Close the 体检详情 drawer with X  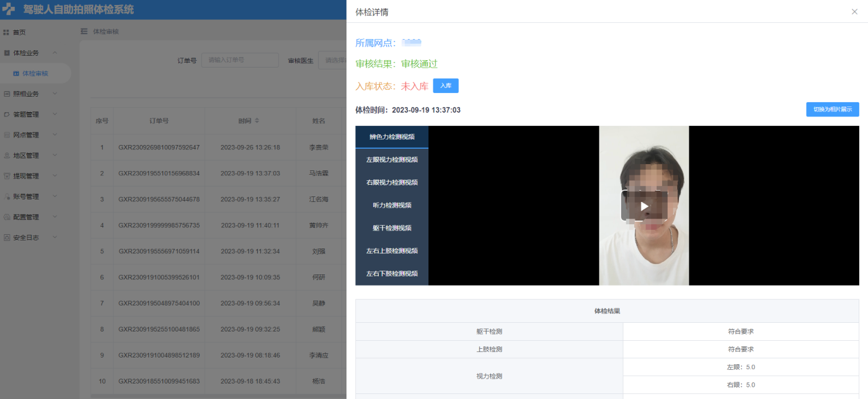[854, 12]
